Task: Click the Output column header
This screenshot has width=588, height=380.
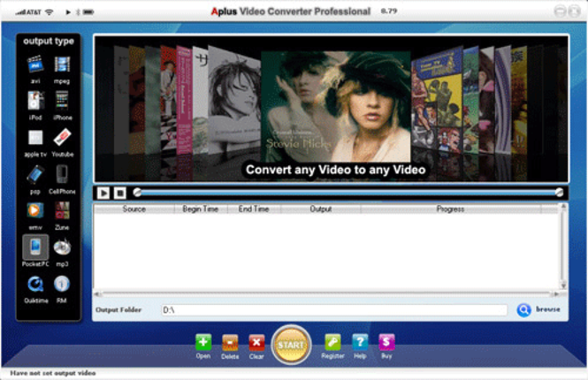Action: click(321, 209)
